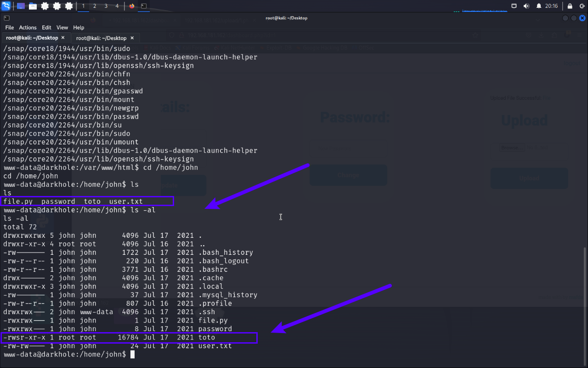Click the '.mysql_history' listing row

pyautogui.click(x=130, y=295)
